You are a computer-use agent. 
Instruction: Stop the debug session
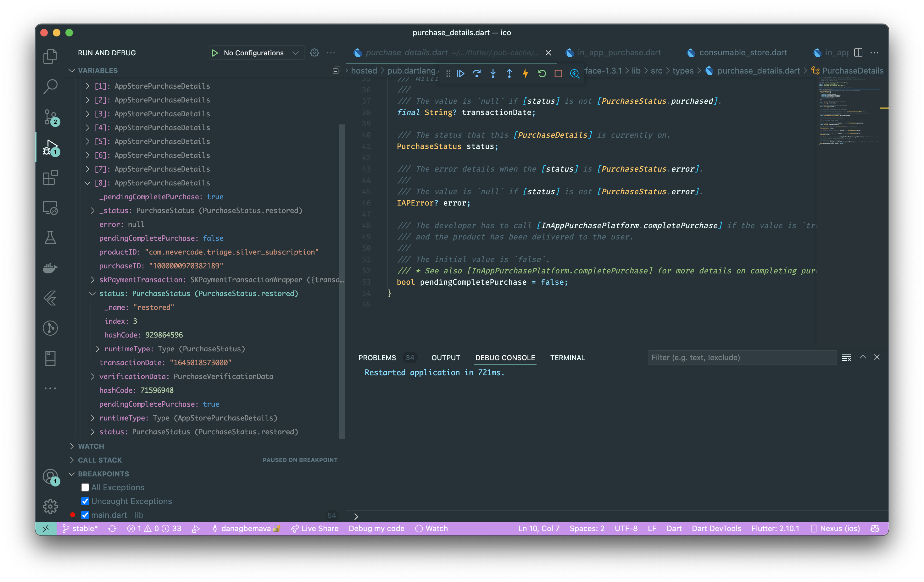coord(558,74)
